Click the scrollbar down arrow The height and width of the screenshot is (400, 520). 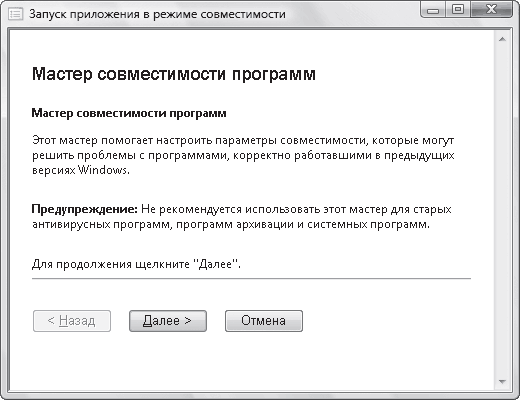click(x=502, y=381)
